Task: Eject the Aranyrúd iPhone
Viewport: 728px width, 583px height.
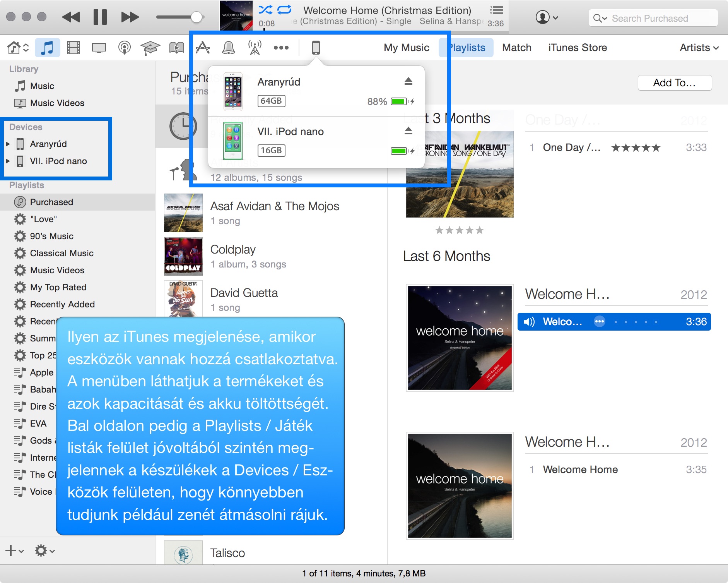Action: [x=408, y=81]
